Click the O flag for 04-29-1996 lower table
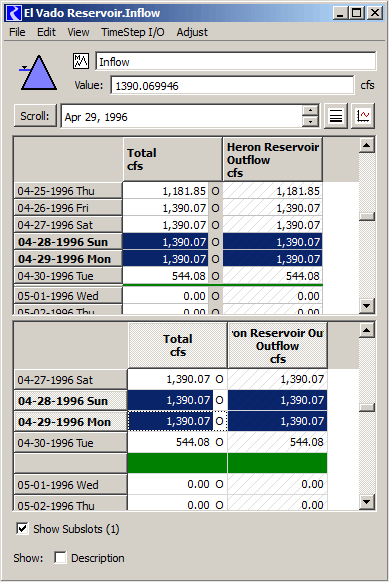This screenshot has width=389, height=582. click(x=219, y=421)
